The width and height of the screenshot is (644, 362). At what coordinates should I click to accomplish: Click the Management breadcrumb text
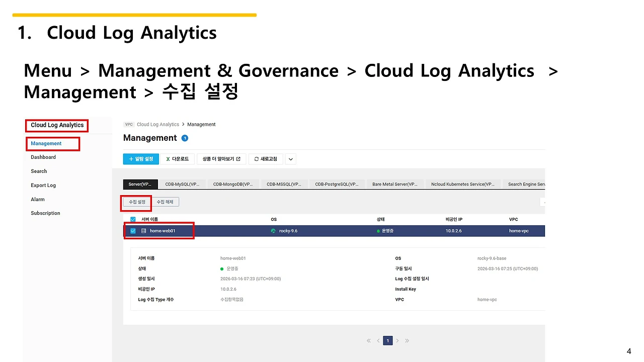pyautogui.click(x=201, y=125)
